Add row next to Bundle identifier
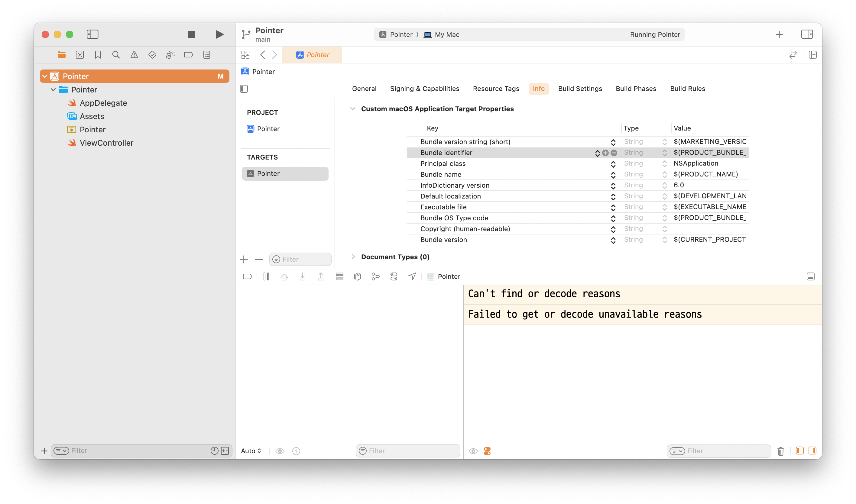The height and width of the screenshot is (504, 856). pos(605,153)
